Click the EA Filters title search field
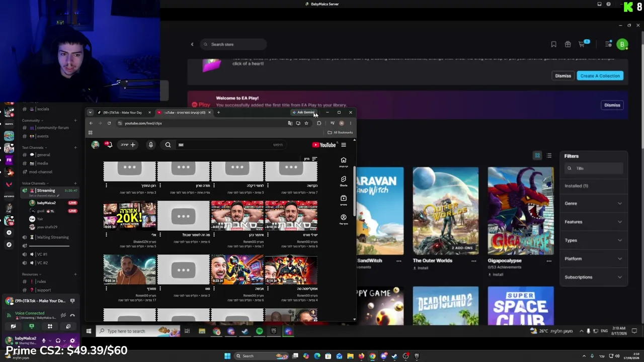Screen dimensions: 644x362 coord(594,168)
